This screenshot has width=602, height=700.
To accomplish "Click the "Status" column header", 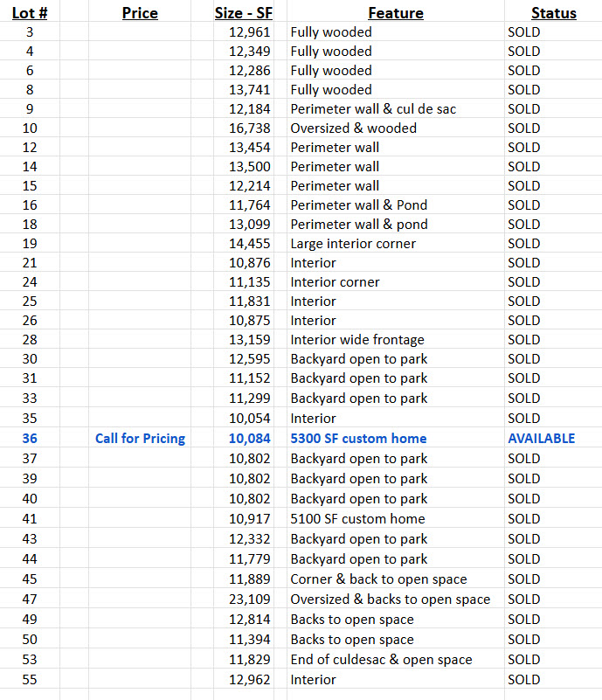I will [x=553, y=13].
